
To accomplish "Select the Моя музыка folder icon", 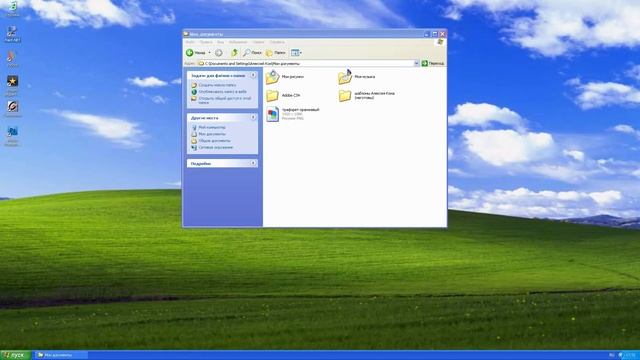I will [x=345, y=77].
